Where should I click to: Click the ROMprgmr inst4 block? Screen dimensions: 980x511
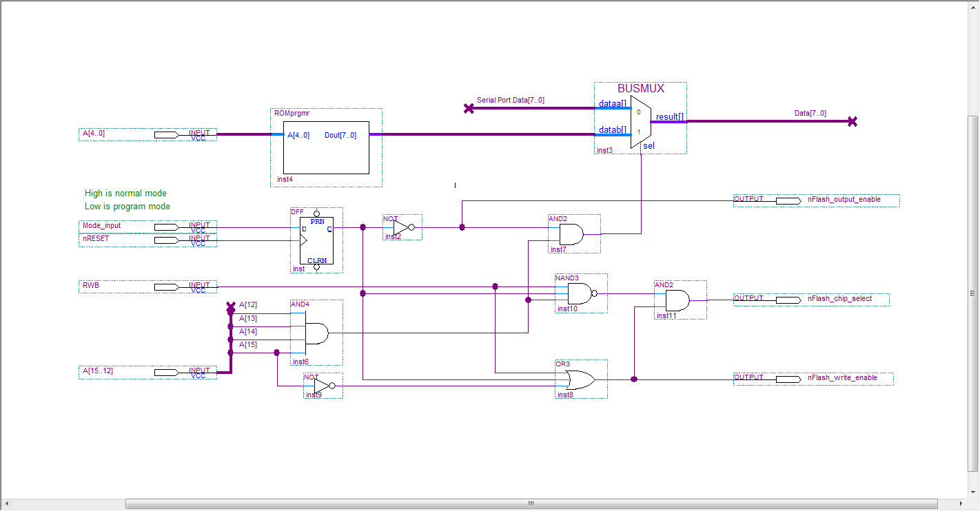327,148
